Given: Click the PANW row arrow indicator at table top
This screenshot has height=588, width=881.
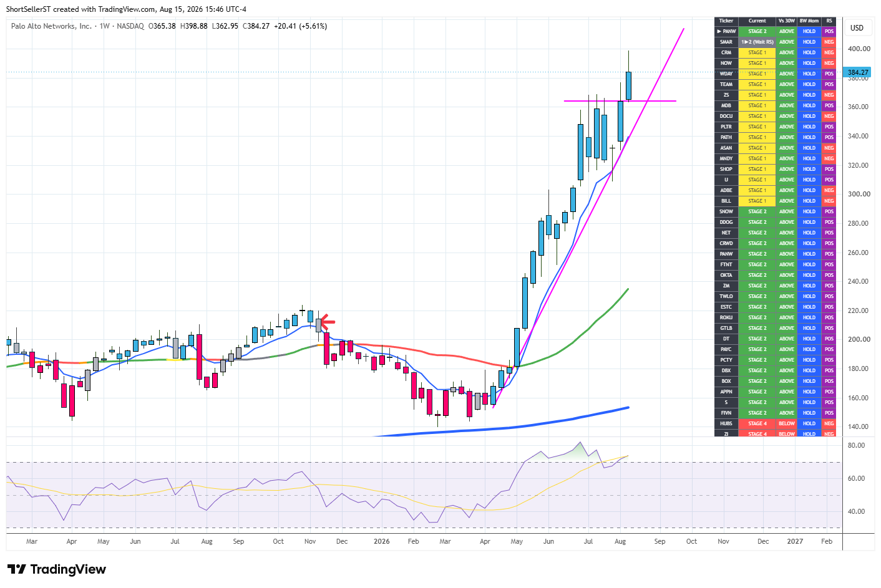Looking at the screenshot, I should 719,31.
